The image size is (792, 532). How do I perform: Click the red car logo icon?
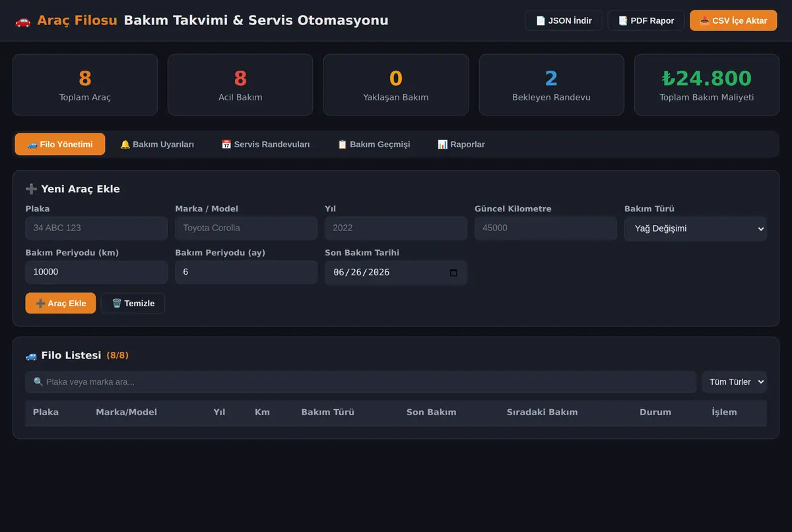coord(22,20)
